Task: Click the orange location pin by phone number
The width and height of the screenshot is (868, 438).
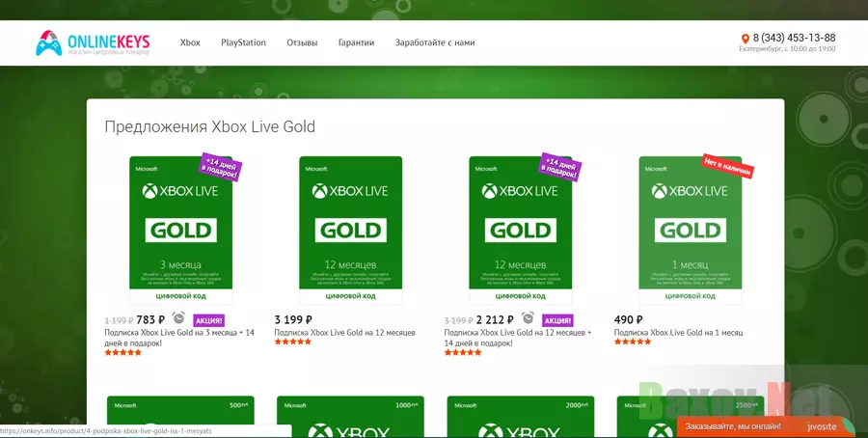Action: coord(746,39)
